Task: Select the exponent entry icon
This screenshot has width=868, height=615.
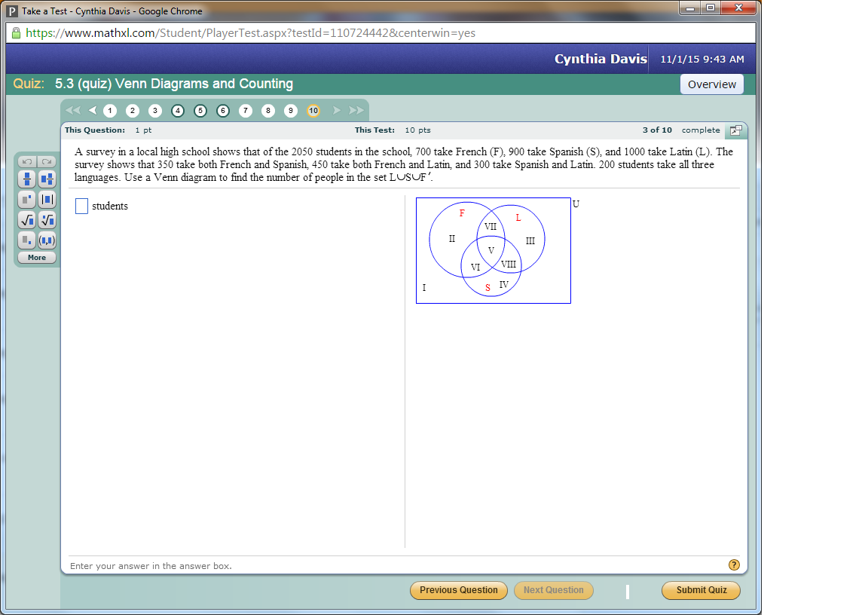Action: click(27, 198)
